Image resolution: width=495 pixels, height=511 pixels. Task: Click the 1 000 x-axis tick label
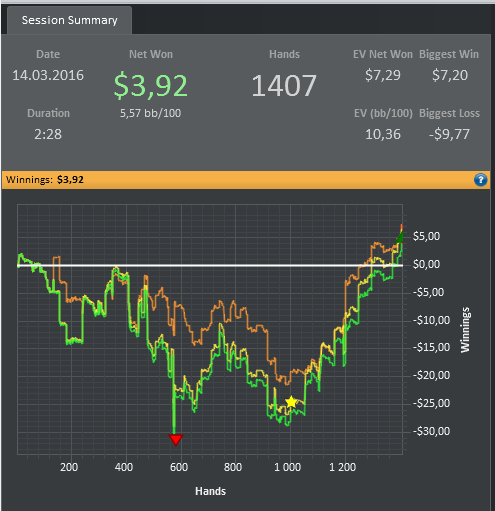click(287, 467)
